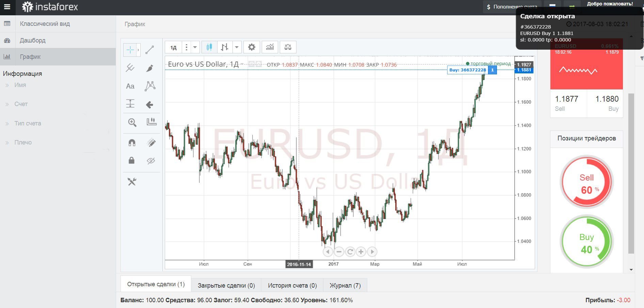Switch to История счета tab
The image size is (644, 308).
(x=292, y=285)
